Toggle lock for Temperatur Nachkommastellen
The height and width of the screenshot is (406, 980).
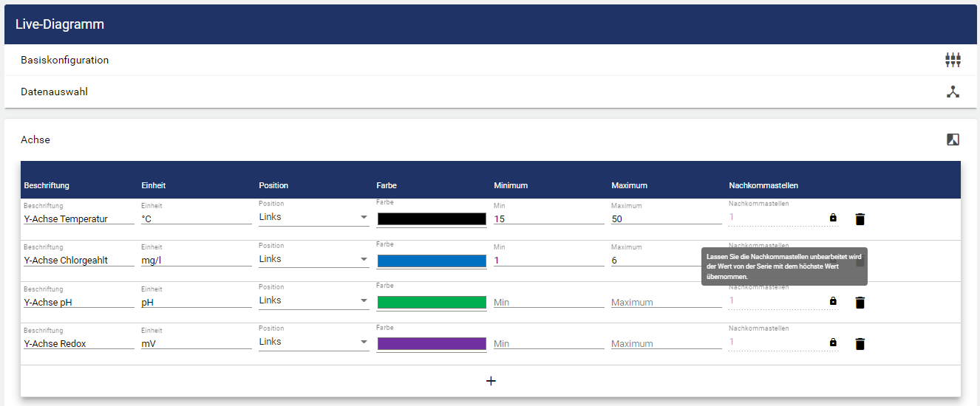pyautogui.click(x=833, y=219)
